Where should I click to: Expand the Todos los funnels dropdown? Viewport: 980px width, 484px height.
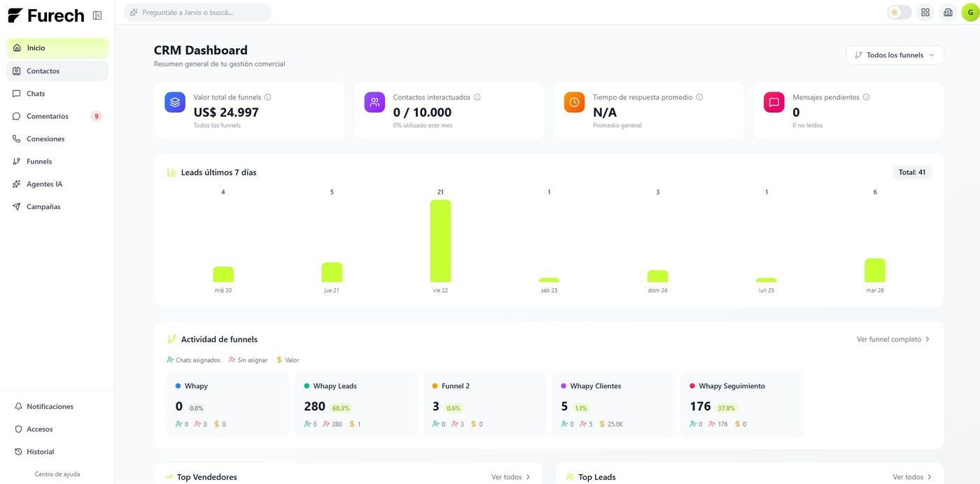895,55
